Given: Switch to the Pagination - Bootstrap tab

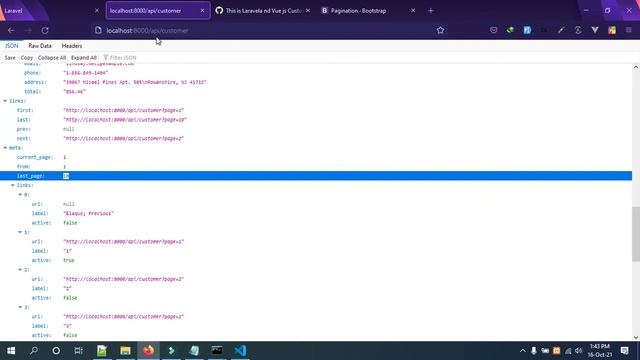Looking at the screenshot, I should 368,11.
